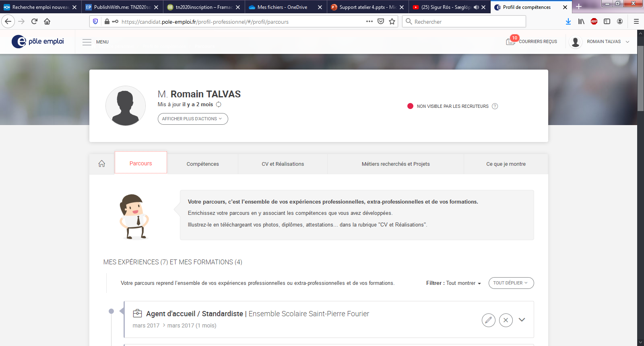Image resolution: width=644 pixels, height=346 pixels.
Task: Edit the Agent d'accueil experience with pencil icon
Action: coord(488,320)
